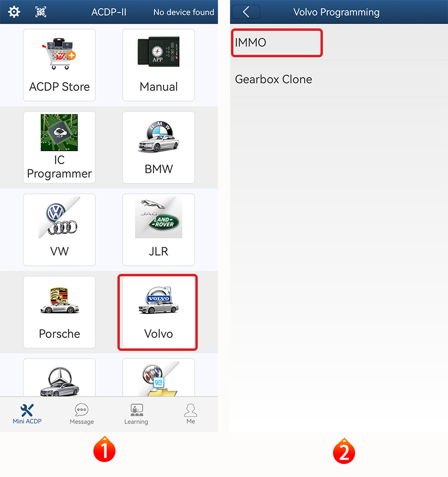Tap the GM Buick Chevrolet tile
The image size is (448, 477).
[158, 379]
